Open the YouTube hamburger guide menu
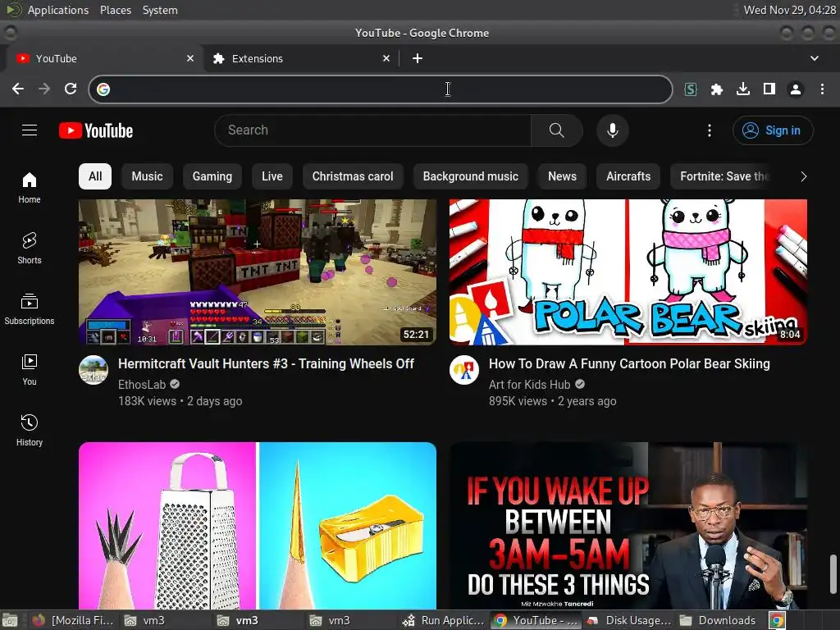The height and width of the screenshot is (630, 840). 30,130
